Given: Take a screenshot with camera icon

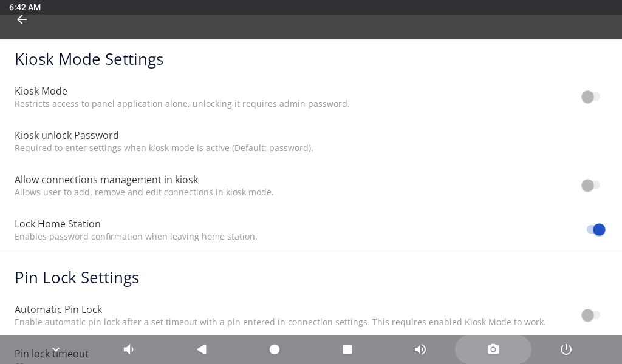Looking at the screenshot, I should click(x=493, y=349).
